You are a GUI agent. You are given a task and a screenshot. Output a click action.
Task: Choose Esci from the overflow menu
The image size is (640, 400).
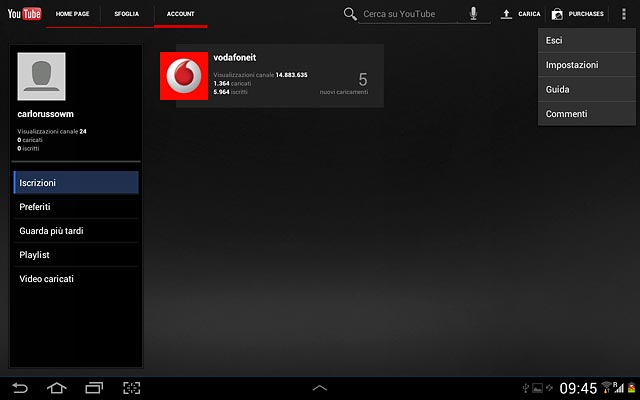[587, 40]
